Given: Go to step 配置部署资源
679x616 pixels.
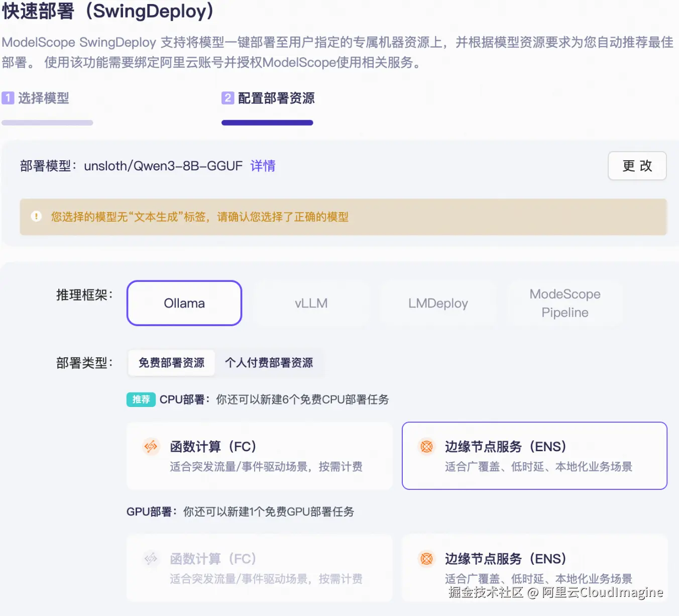Looking at the screenshot, I should (276, 98).
